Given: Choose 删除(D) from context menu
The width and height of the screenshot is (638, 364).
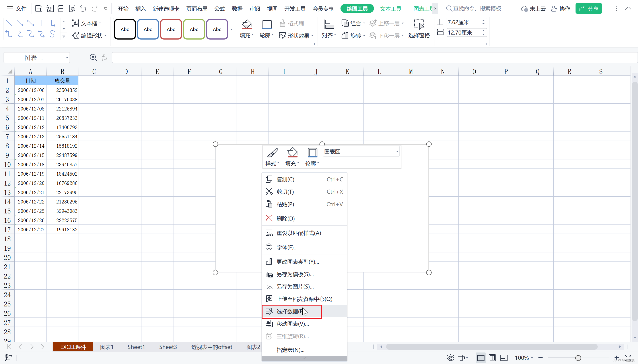Looking at the screenshot, I should click(x=304, y=219).
